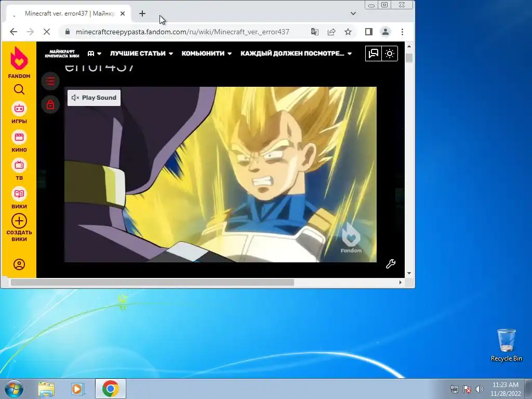Click the Chrome taskbar button
Image resolution: width=532 pixels, height=399 pixels.
111,389
